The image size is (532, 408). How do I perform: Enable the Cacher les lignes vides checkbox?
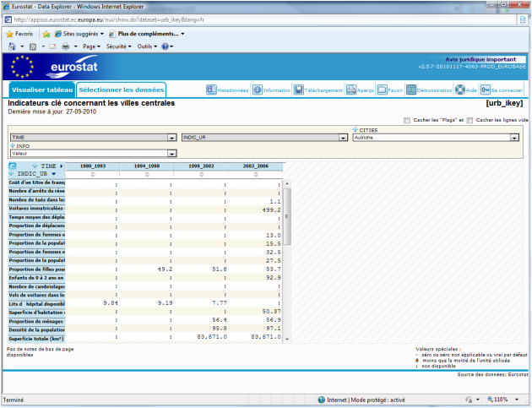470,120
